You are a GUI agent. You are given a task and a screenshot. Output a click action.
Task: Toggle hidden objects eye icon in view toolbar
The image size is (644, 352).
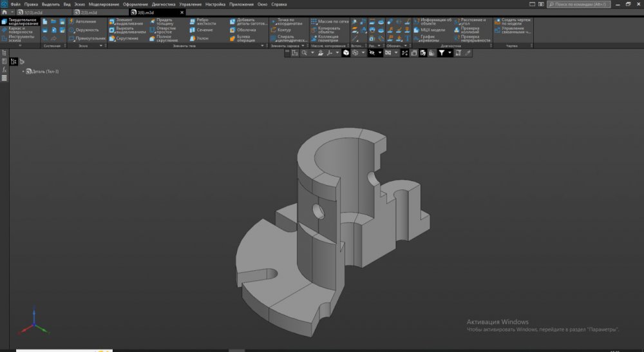372,53
